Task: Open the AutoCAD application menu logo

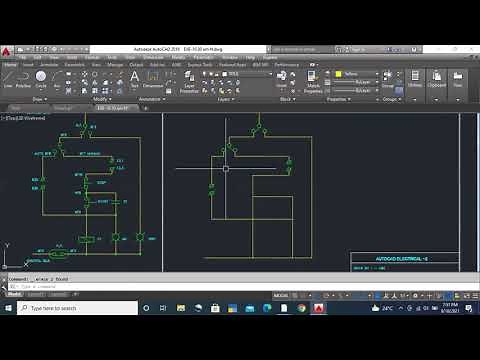Action: click(6, 52)
